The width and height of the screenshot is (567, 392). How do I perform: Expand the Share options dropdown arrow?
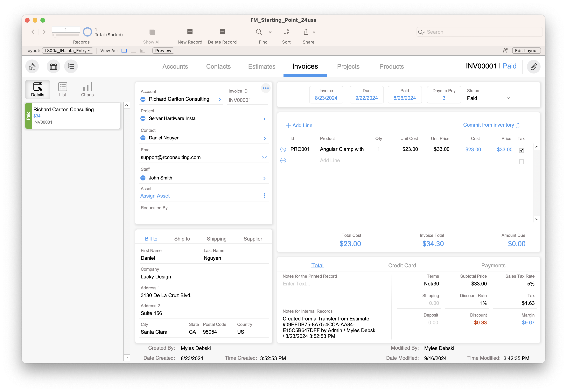click(x=314, y=32)
